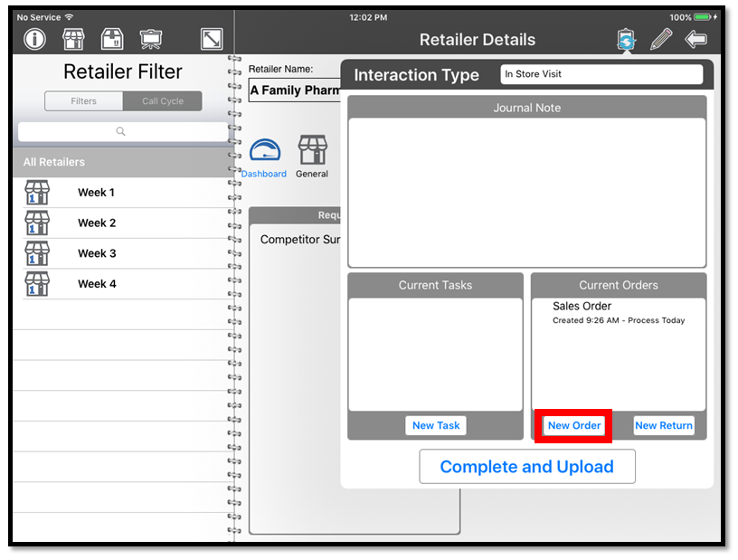Tap the battery status indicator

(702, 17)
